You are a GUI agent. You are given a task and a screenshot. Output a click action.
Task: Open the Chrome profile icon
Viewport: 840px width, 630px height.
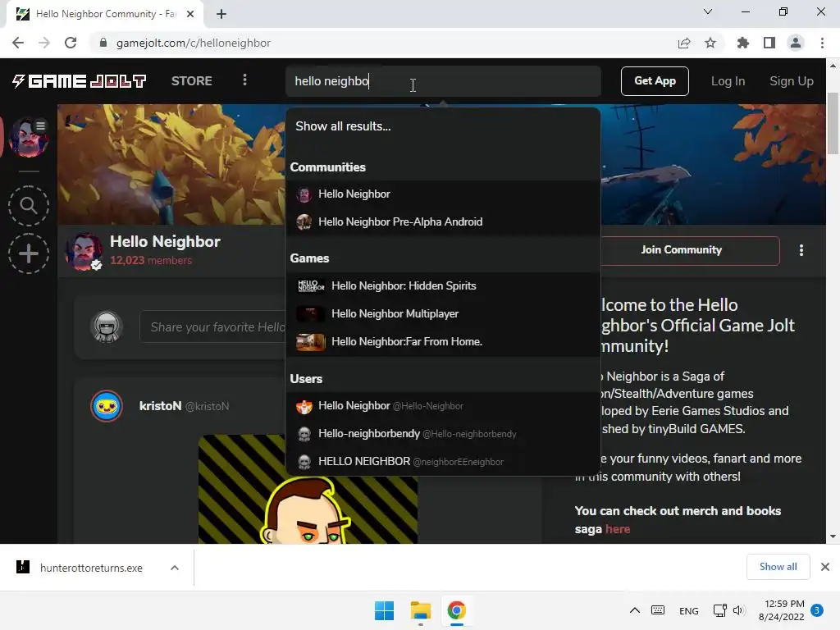coord(796,43)
